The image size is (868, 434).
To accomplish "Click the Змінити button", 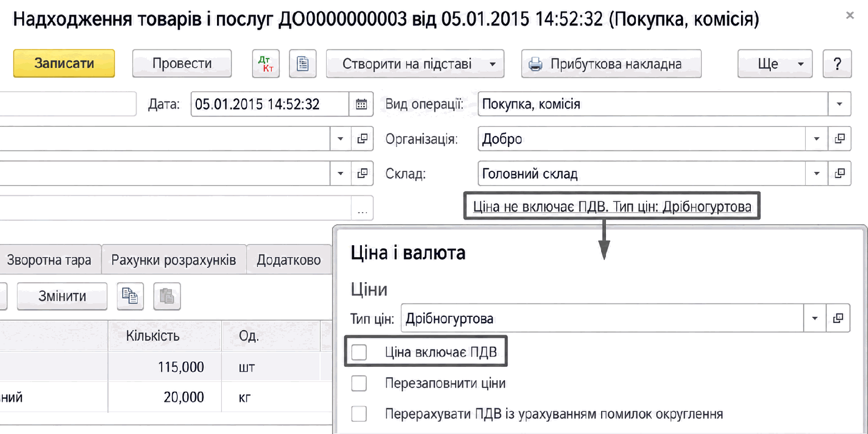I will click(x=62, y=296).
